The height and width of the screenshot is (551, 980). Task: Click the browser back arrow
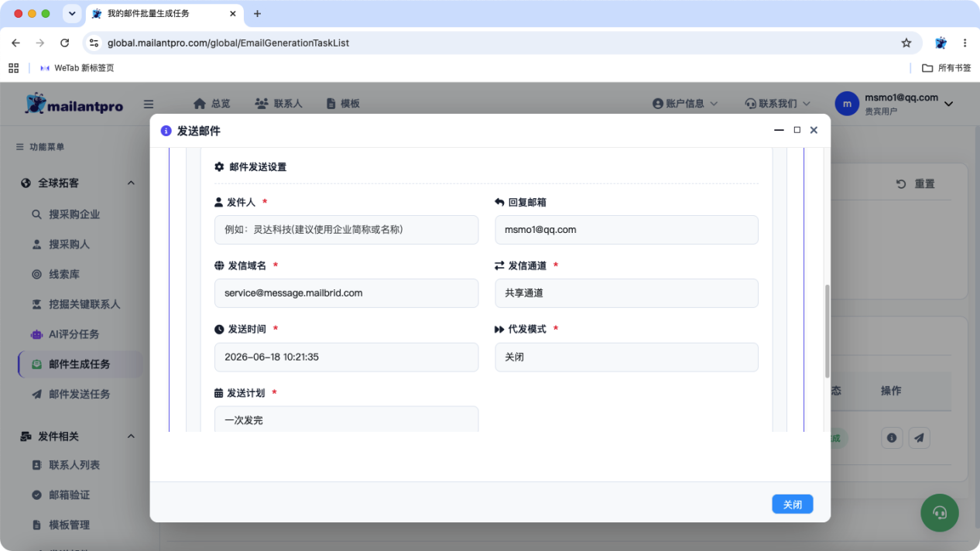15,43
